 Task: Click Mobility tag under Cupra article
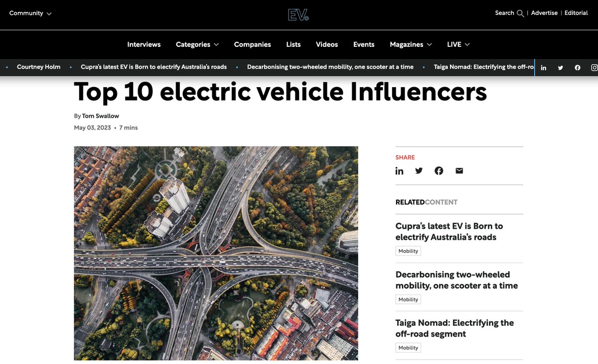coord(408,251)
